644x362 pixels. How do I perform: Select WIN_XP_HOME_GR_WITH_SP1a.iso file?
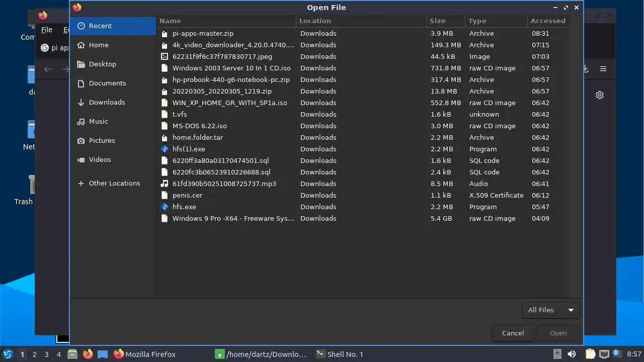point(363,103)
